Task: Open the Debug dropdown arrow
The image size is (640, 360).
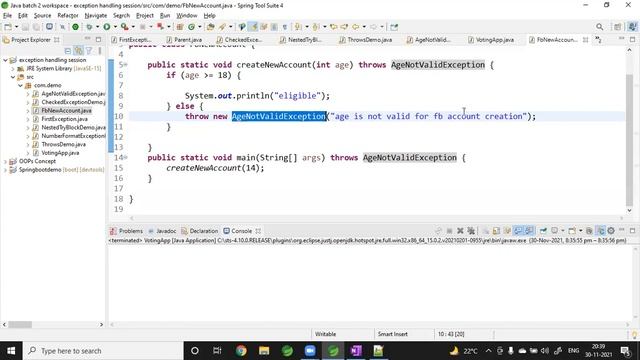Action: coord(98,27)
